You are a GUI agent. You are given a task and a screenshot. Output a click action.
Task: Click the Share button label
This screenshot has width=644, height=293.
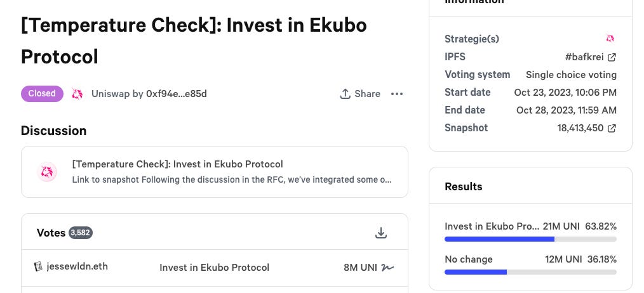click(367, 94)
